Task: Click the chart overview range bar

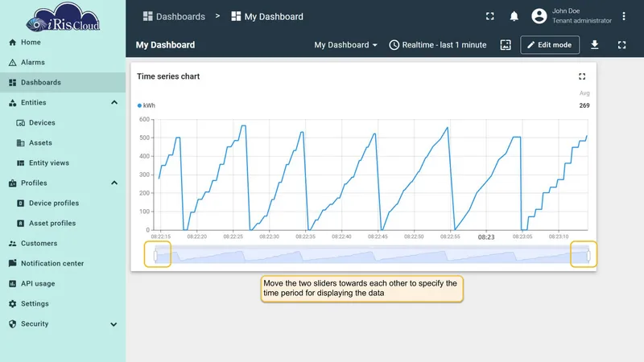Action: (372, 255)
